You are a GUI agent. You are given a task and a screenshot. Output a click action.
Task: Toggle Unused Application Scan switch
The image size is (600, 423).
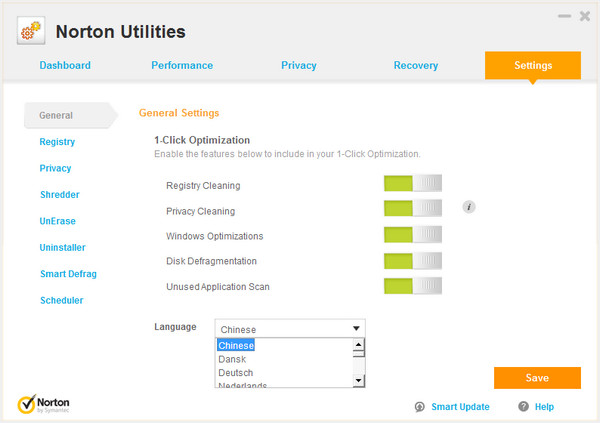coord(412,287)
